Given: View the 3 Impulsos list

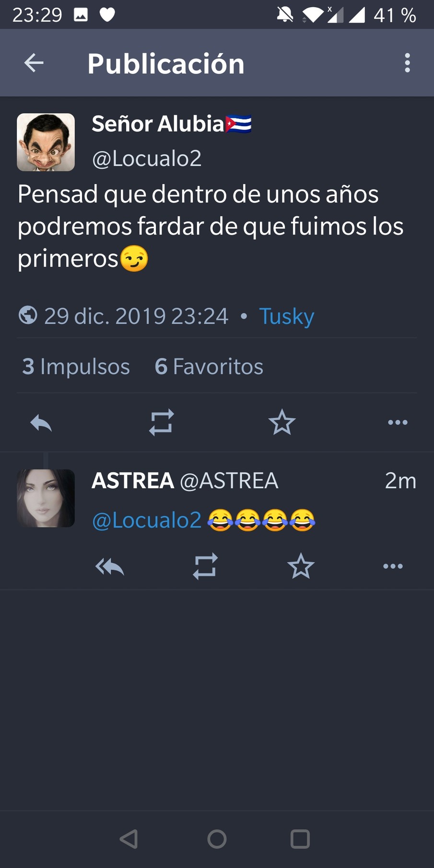Looking at the screenshot, I should [76, 366].
